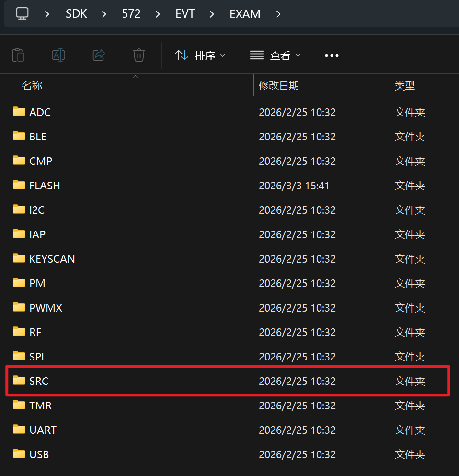Click the SPI folder icon
The image size is (459, 476).
click(19, 356)
